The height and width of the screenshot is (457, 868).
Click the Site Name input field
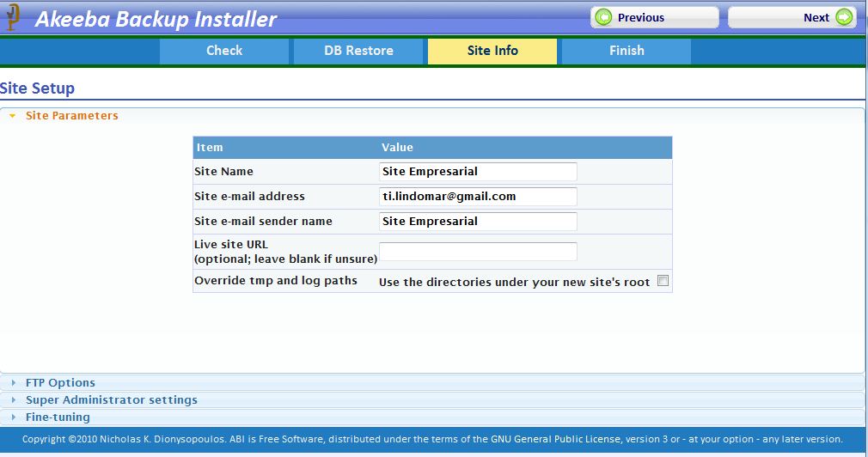click(x=478, y=172)
